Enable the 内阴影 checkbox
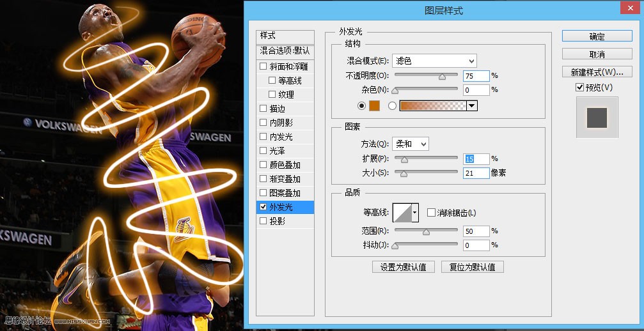Image resolution: width=644 pixels, height=331 pixels. (263, 123)
